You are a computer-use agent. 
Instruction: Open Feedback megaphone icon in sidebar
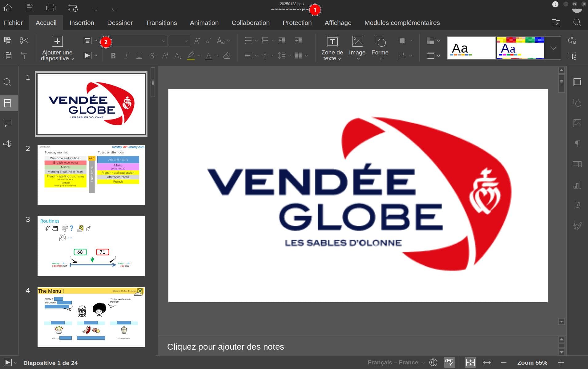8,144
